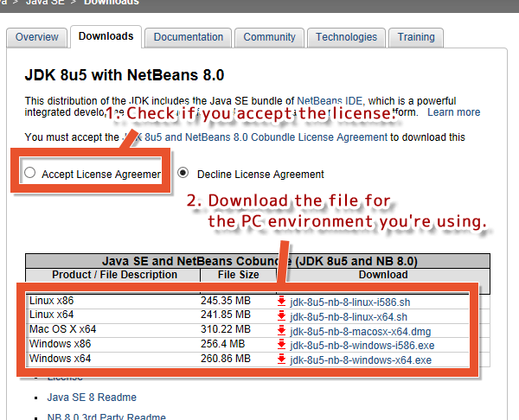Go to the Technologies tab

346,37
